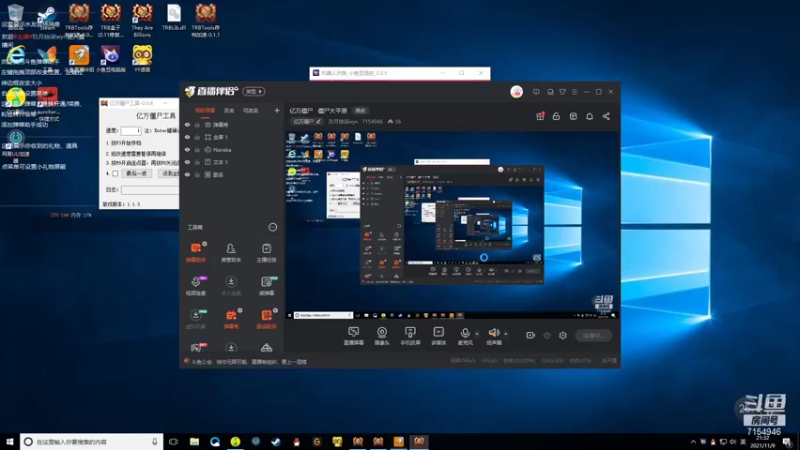Switch to the second scene tab

coord(229,111)
